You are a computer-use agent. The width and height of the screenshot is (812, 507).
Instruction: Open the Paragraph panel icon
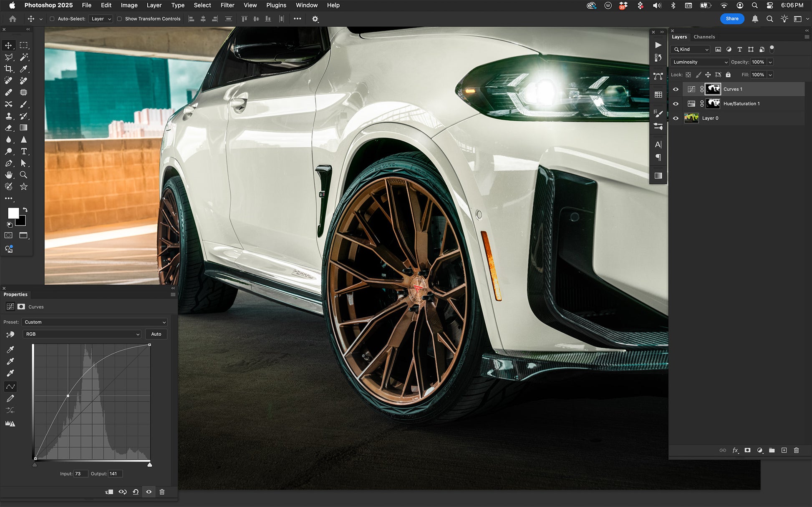[x=658, y=158]
